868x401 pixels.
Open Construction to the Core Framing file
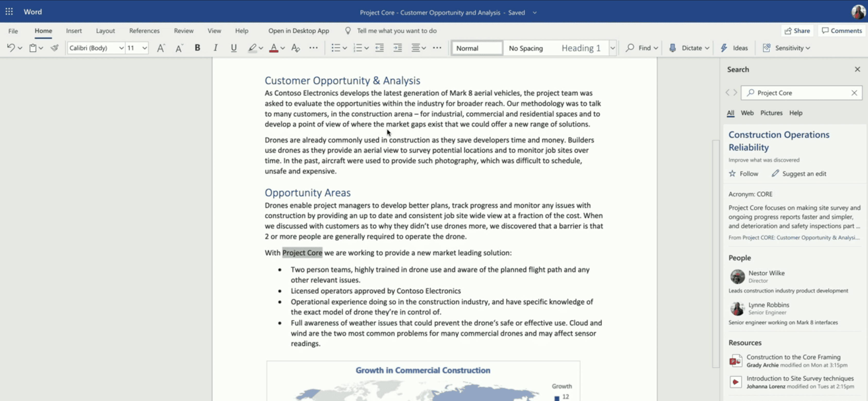pos(793,357)
